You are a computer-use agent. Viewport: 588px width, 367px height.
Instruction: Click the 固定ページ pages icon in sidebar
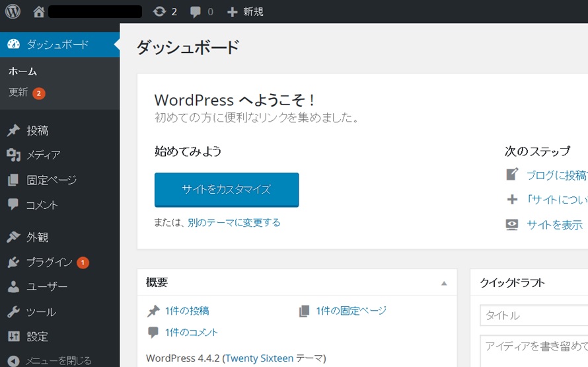[13, 180]
